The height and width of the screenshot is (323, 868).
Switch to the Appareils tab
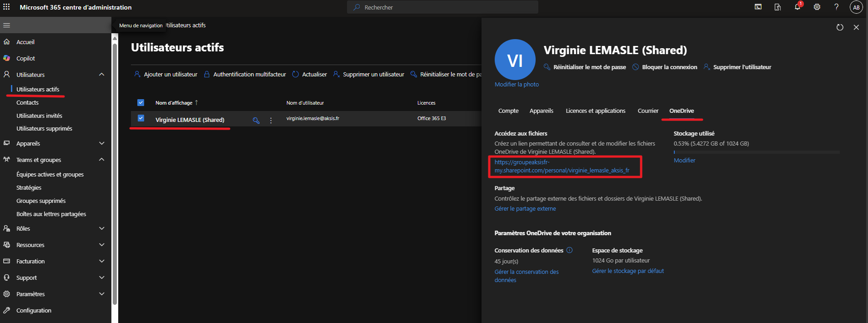541,111
